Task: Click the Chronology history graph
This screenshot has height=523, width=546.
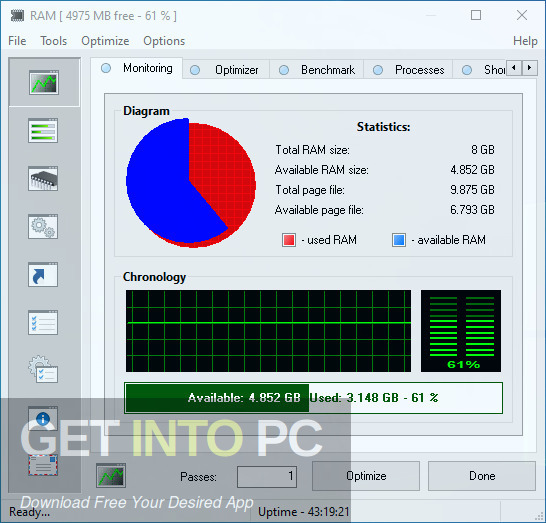Action: (268, 331)
